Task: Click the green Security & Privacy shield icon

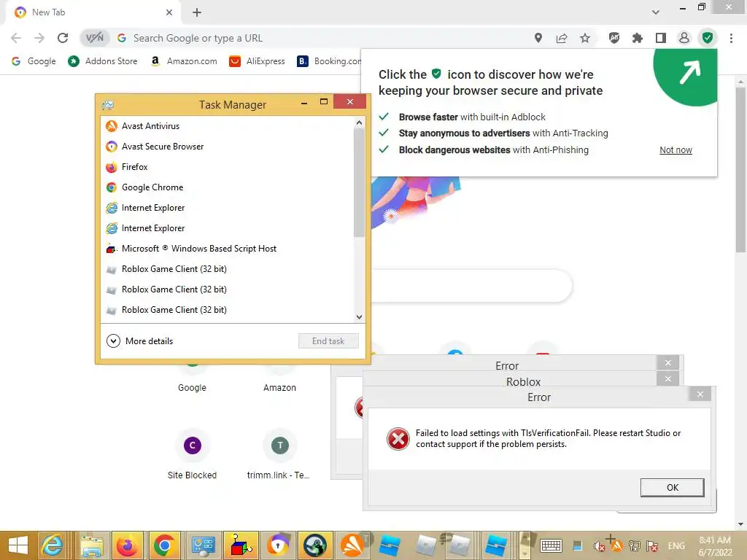Action: 708,38
